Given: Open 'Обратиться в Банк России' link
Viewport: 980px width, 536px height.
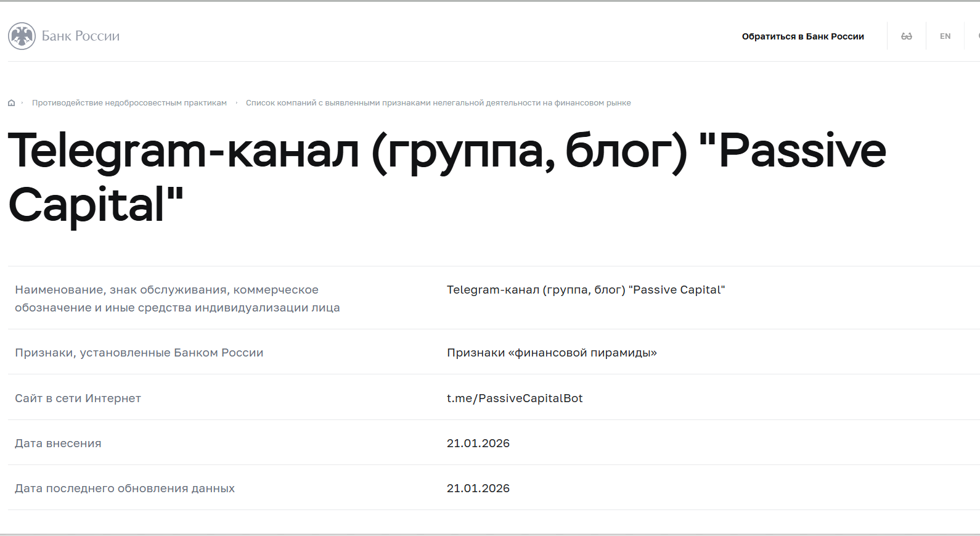Looking at the screenshot, I should tap(802, 36).
